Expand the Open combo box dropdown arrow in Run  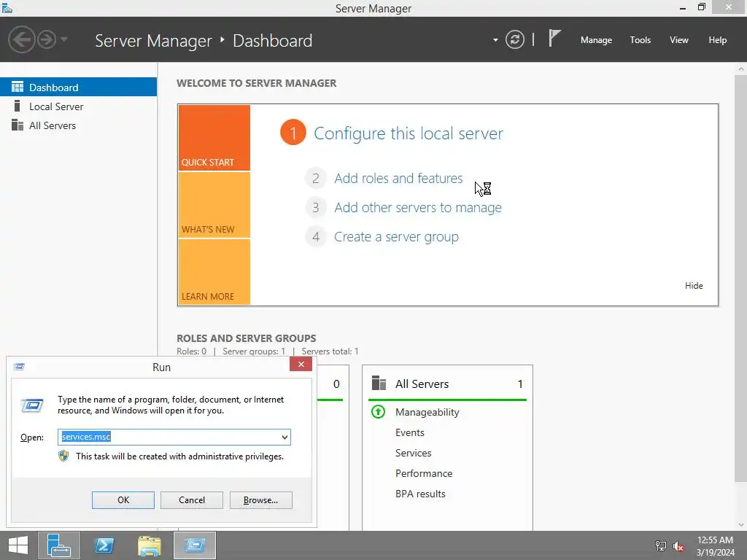285,437
